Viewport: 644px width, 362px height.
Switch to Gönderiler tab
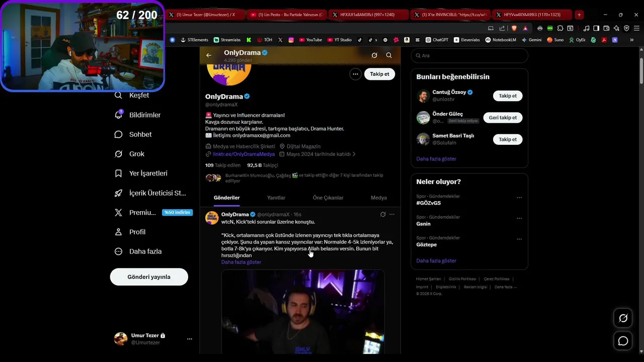226,198
